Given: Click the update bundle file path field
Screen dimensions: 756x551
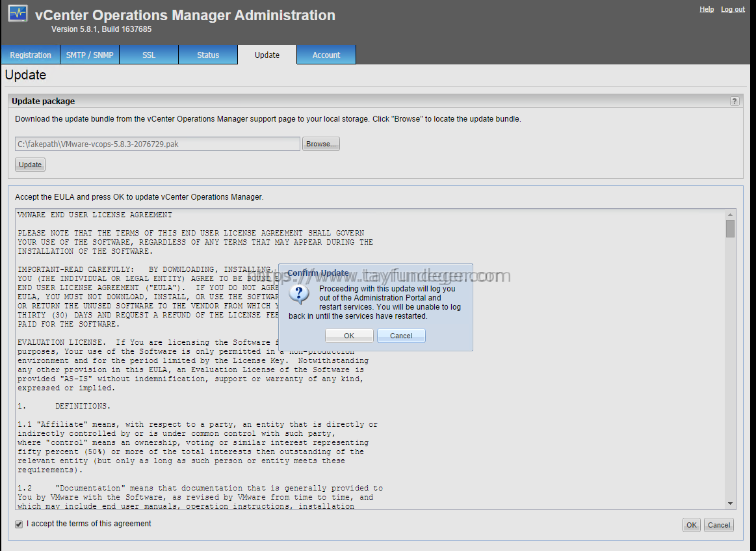Looking at the screenshot, I should (x=158, y=144).
